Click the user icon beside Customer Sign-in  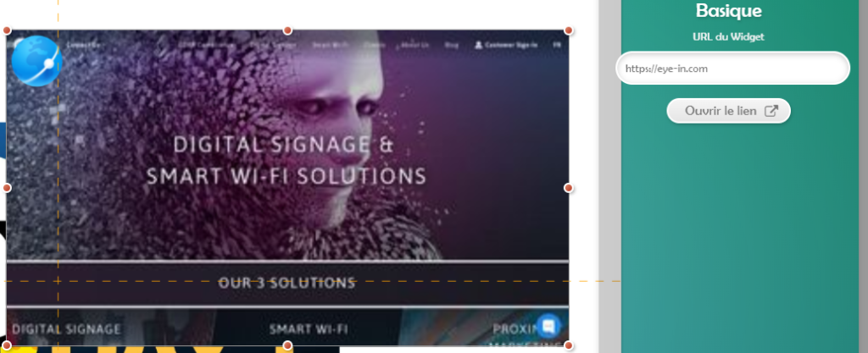pyautogui.click(x=478, y=46)
